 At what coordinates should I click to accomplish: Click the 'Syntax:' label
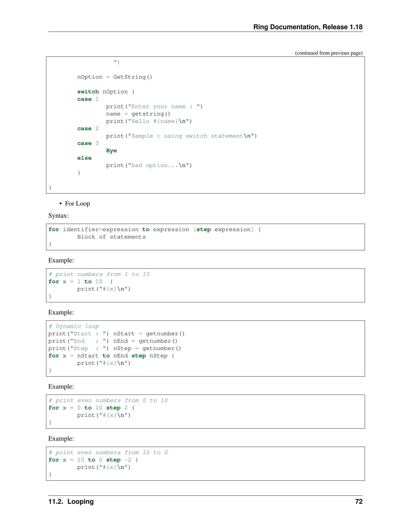coord(58,216)
